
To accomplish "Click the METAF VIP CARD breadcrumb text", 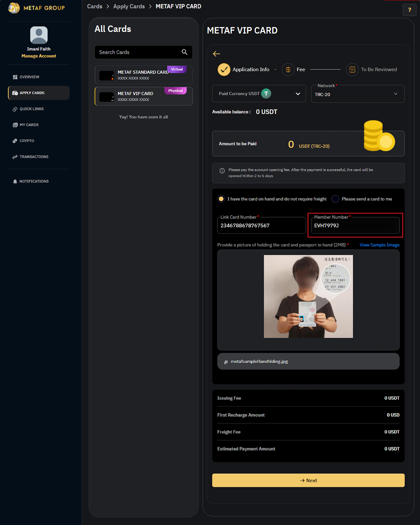I will (x=178, y=7).
